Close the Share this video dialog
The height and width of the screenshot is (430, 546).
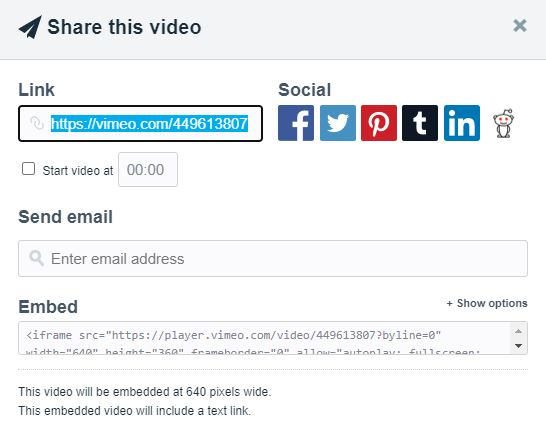(520, 25)
